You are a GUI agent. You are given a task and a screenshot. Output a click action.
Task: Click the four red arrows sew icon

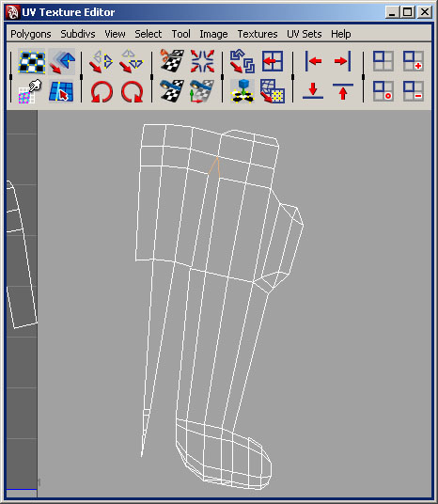pos(202,61)
